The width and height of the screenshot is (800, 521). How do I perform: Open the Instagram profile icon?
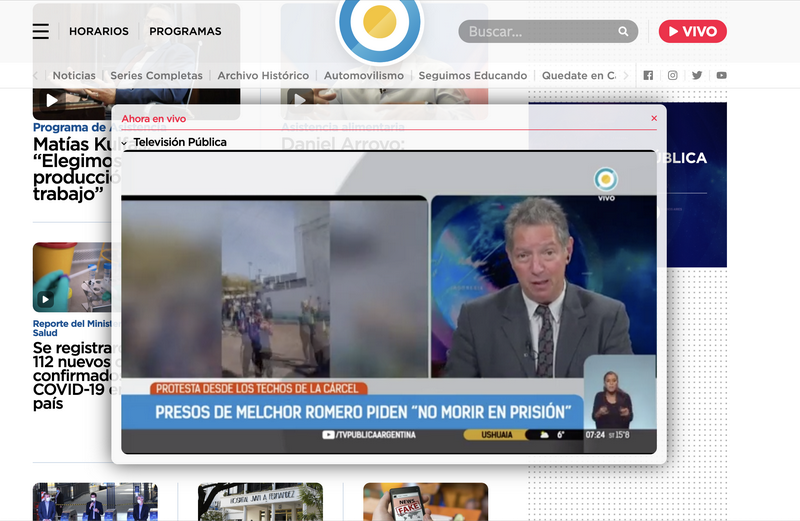(672, 76)
